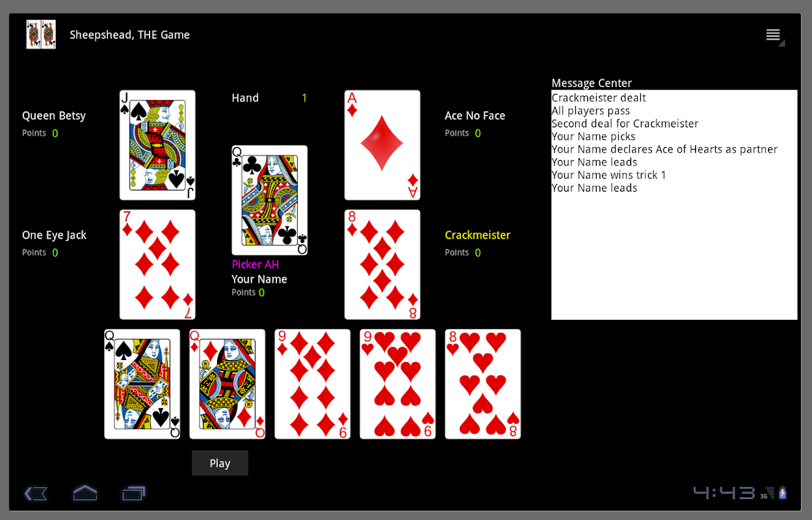This screenshot has height=520, width=812.
Task: Tap the Android home icon
Action: point(85,493)
